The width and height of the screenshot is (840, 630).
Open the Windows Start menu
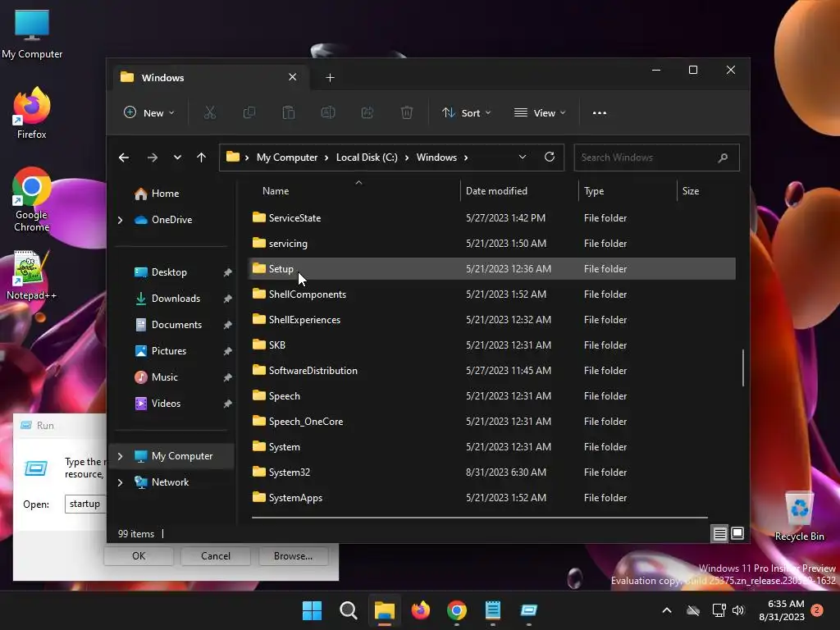coord(312,610)
